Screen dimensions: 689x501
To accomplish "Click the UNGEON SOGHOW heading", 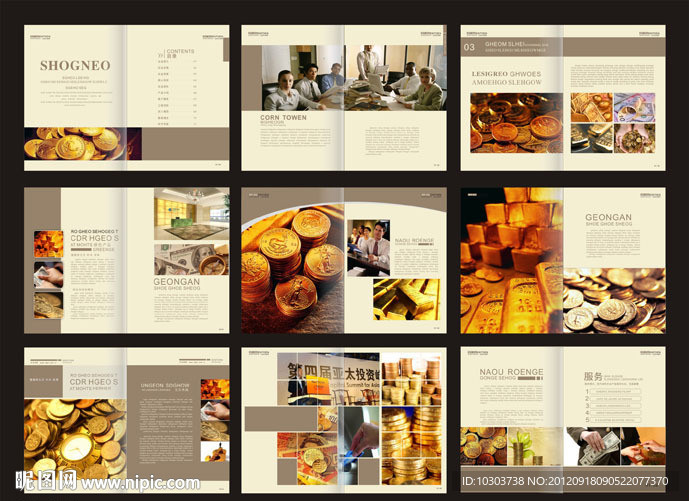I will 165,385.
